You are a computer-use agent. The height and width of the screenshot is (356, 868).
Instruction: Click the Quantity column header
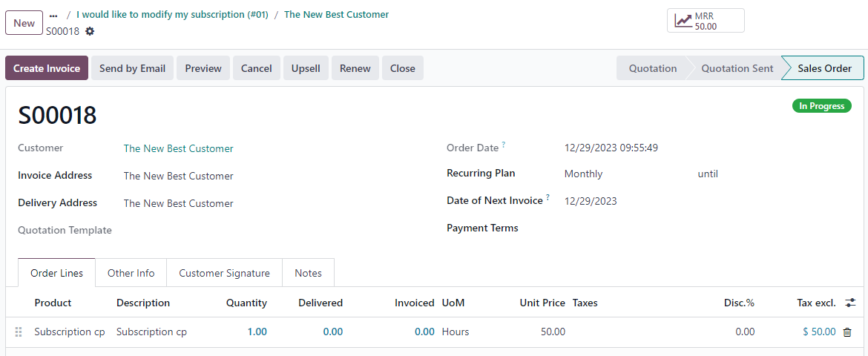click(x=246, y=303)
